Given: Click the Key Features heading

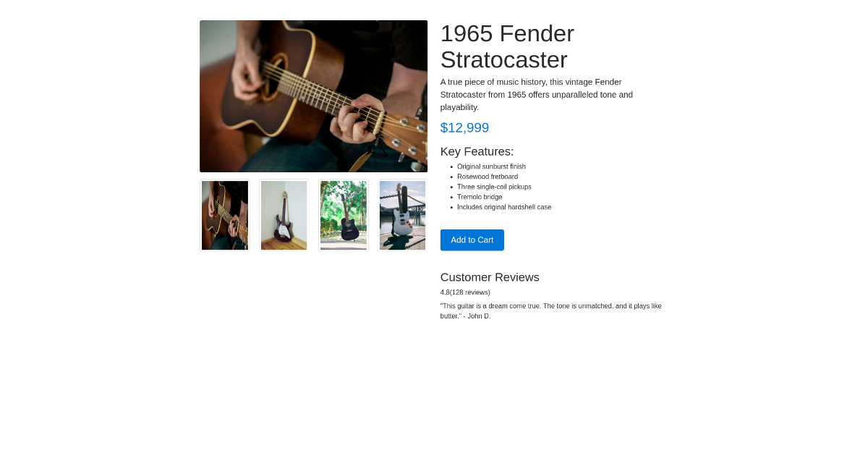Looking at the screenshot, I should tap(477, 151).
